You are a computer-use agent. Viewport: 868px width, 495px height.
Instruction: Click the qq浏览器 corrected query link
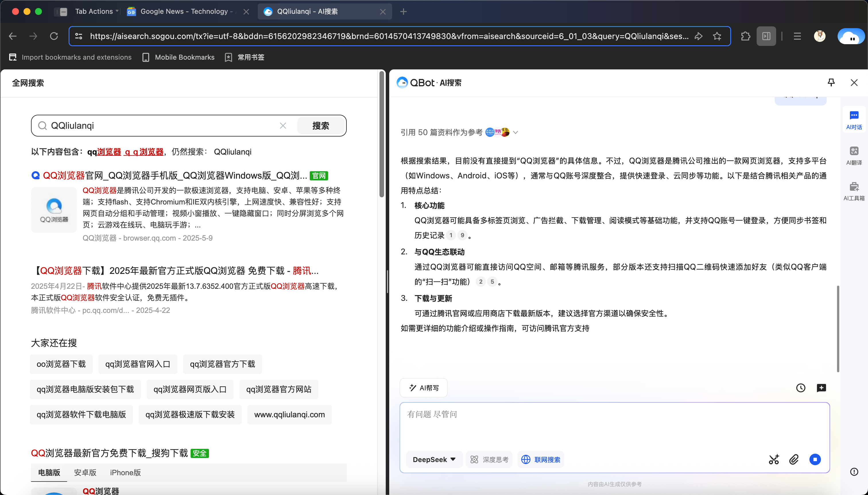click(104, 152)
